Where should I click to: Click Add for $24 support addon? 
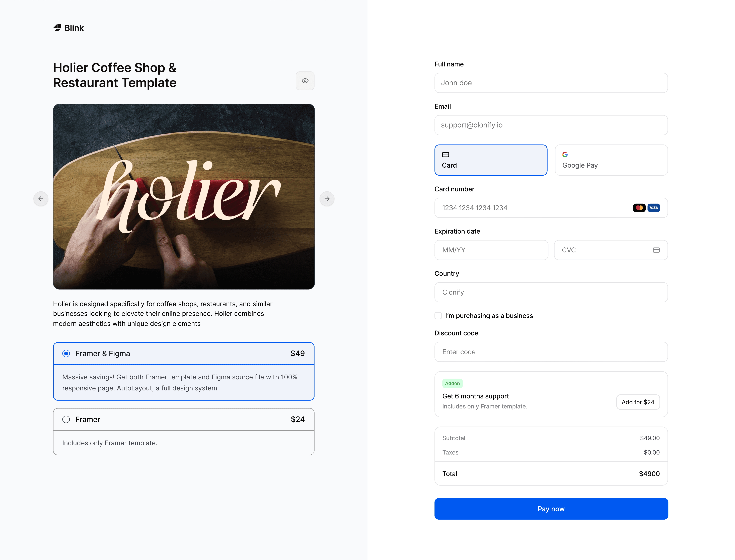tap(638, 402)
